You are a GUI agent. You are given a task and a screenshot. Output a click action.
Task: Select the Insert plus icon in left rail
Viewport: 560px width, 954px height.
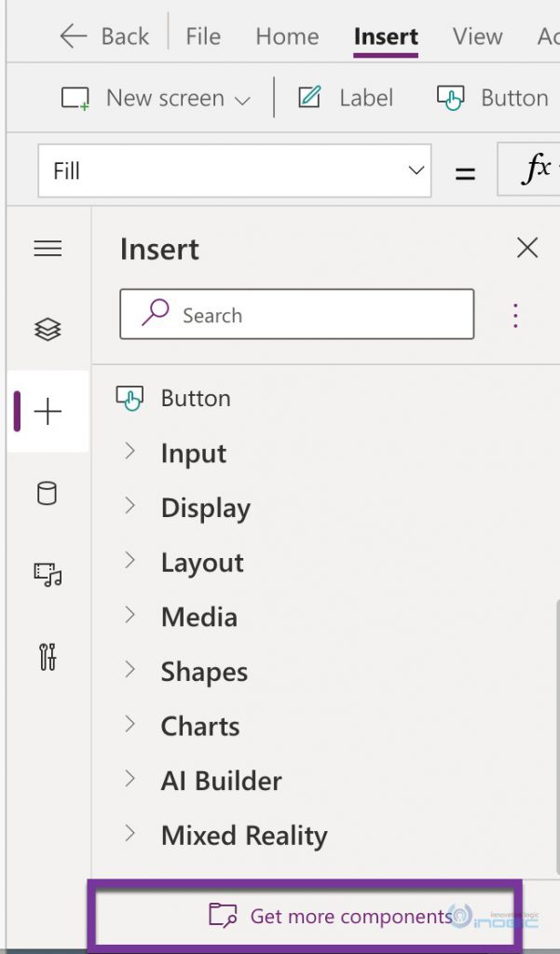pos(48,410)
